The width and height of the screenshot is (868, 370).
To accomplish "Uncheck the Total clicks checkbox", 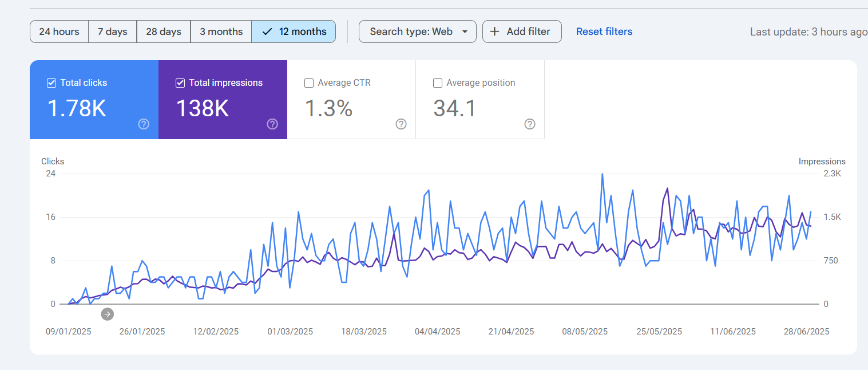I will click(51, 83).
